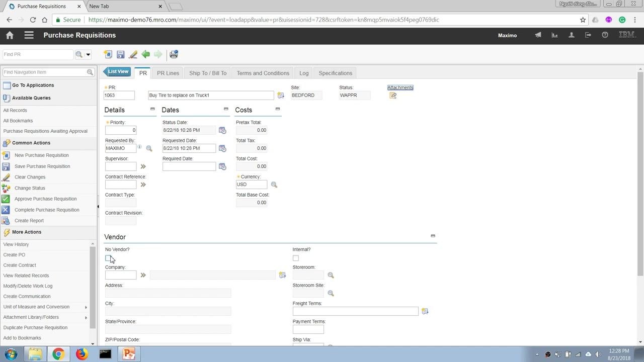Open the Ship To / Bill To tab

pos(208,73)
